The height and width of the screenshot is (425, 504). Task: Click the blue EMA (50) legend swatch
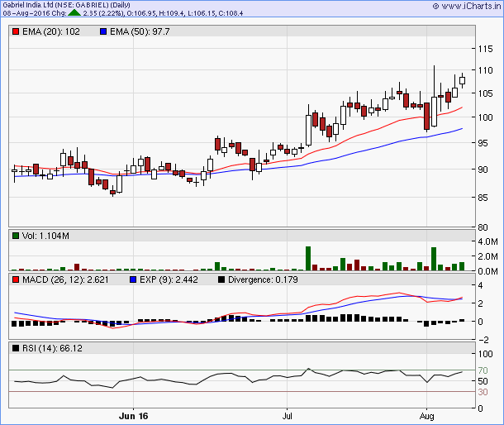point(103,31)
